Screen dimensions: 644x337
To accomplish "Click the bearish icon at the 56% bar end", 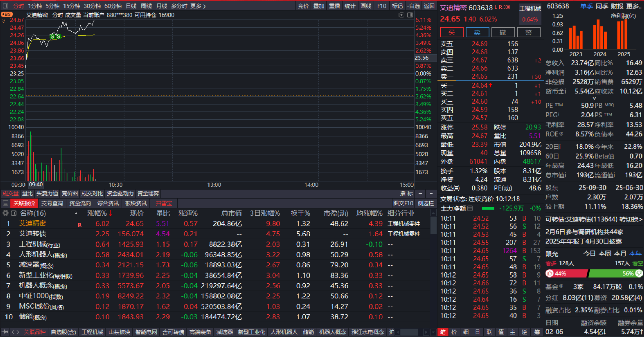I will [639, 274].
